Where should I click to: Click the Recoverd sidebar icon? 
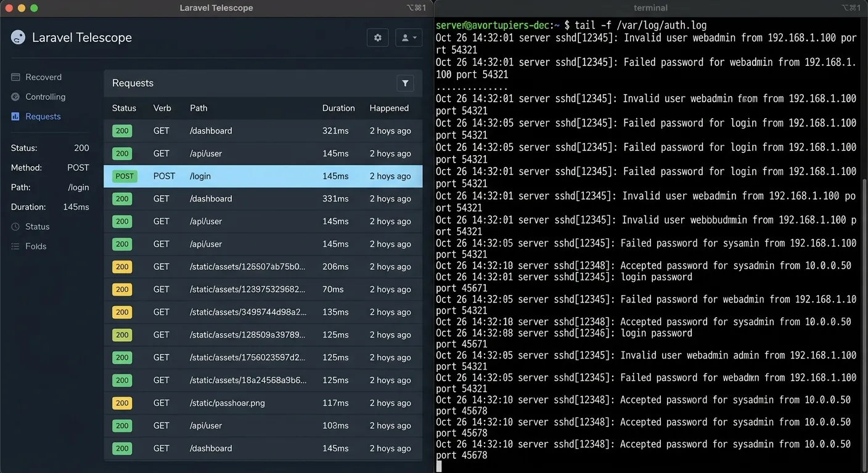(x=15, y=77)
